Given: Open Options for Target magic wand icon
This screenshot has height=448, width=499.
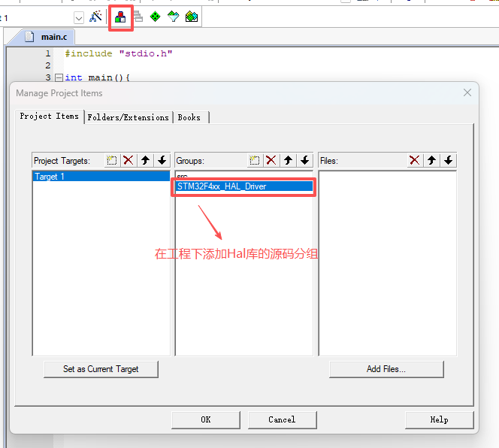Looking at the screenshot, I should (95, 17).
